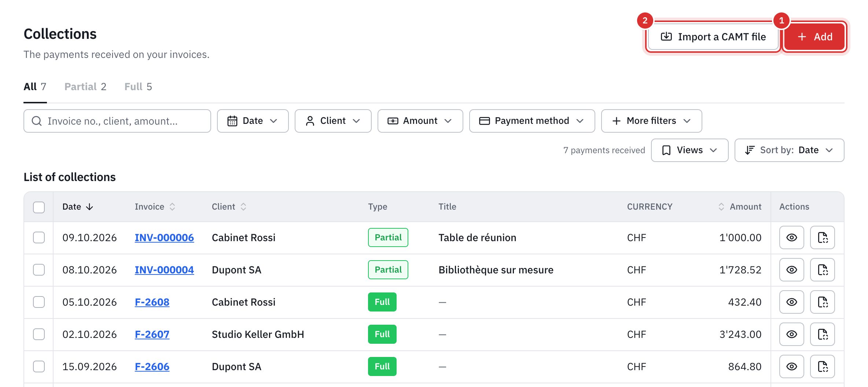
Task: Click amount 3'243.00 cell
Action: pyautogui.click(x=740, y=334)
